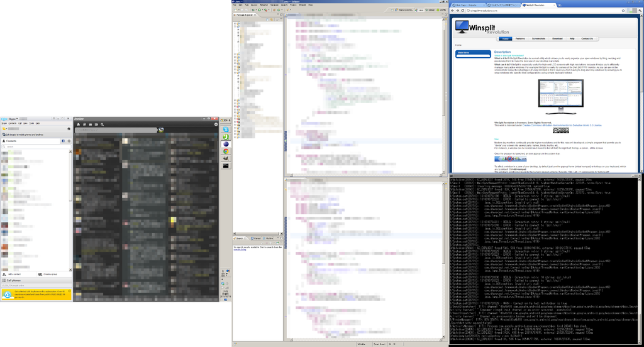This screenshot has width=644, height=347.
Task: Select Team Synchronizing perspective in Eclipse
Action: 404,10
